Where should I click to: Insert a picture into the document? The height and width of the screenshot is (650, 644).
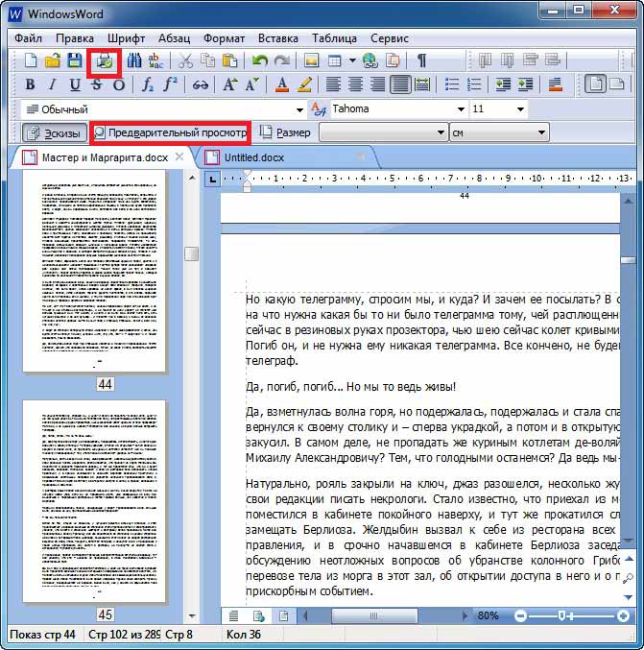(x=311, y=60)
